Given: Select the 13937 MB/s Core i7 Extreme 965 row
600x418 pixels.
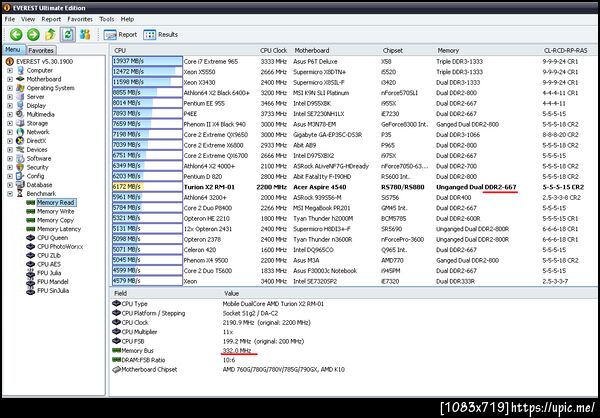Looking at the screenshot, I should click(354, 61).
